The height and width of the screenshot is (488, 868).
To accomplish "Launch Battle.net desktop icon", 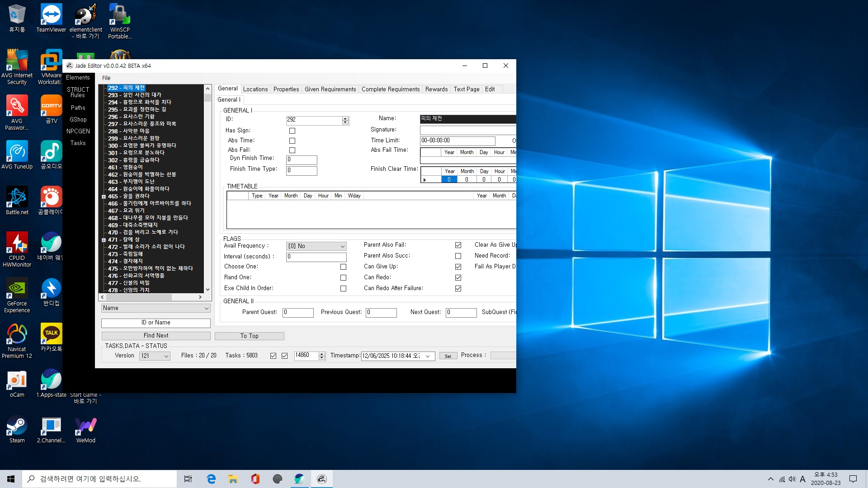I will coord(17,201).
